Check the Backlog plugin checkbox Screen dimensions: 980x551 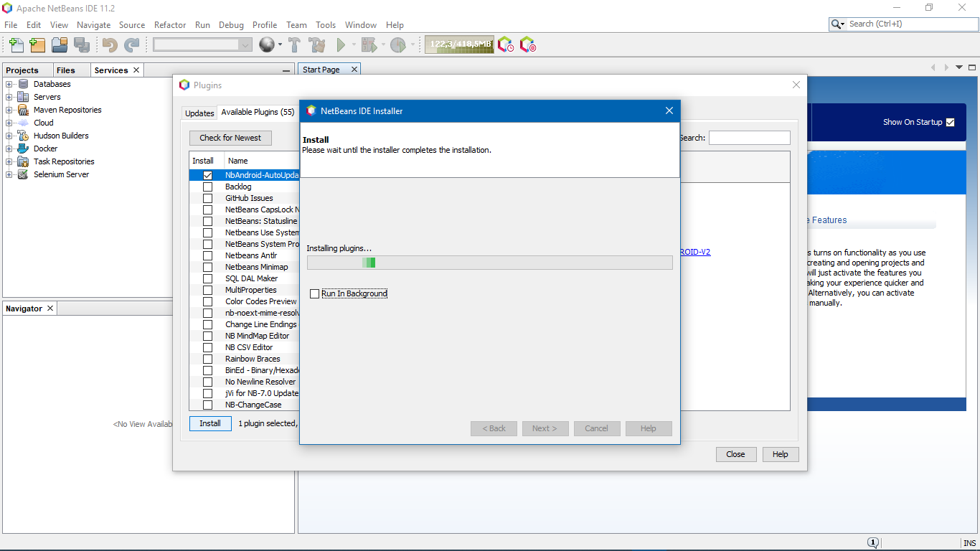pyautogui.click(x=206, y=187)
